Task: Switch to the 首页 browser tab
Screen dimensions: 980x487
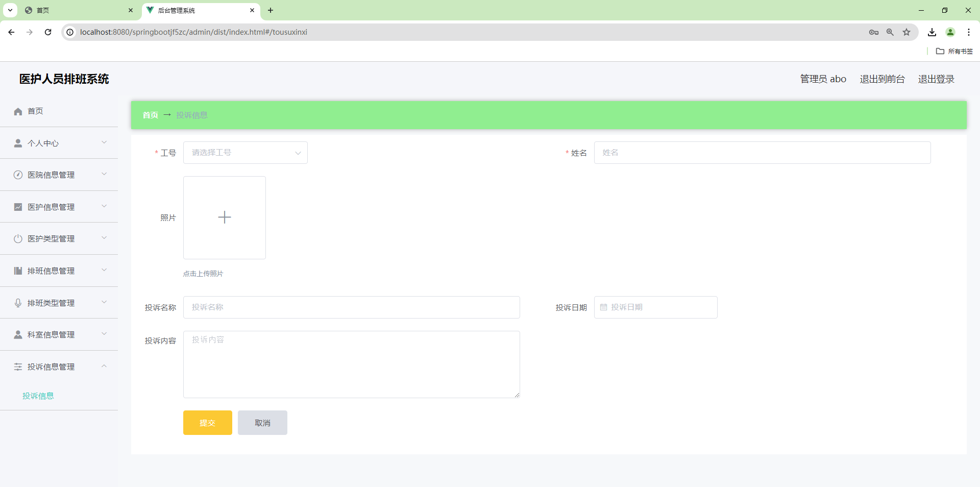Action: 79,10
